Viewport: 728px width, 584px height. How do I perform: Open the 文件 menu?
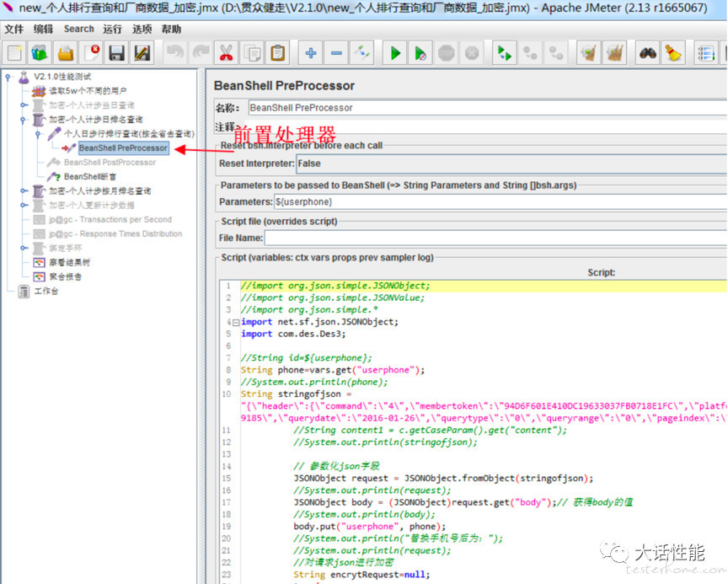click(14, 29)
